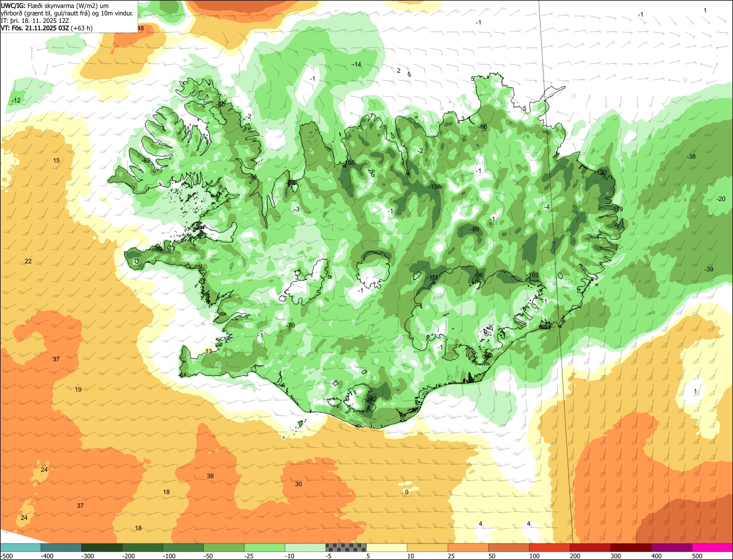Click the checkered swatch between -5 and 5
The height and width of the screenshot is (560, 733).
pyautogui.click(x=346, y=547)
